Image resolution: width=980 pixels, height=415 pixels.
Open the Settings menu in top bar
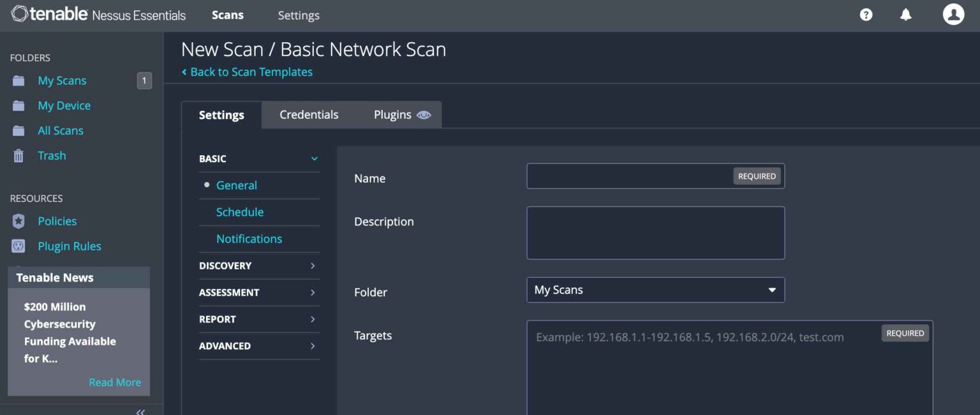click(298, 15)
